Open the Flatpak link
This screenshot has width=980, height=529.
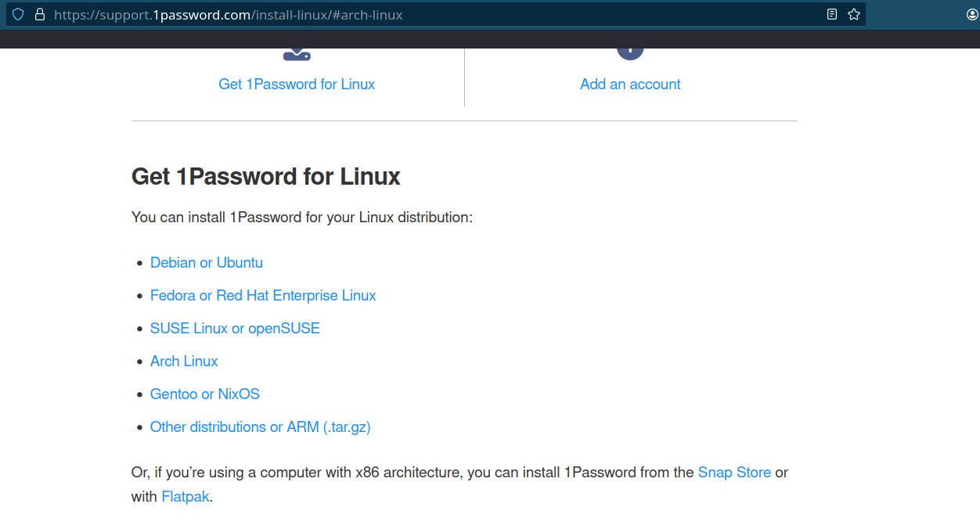click(186, 496)
